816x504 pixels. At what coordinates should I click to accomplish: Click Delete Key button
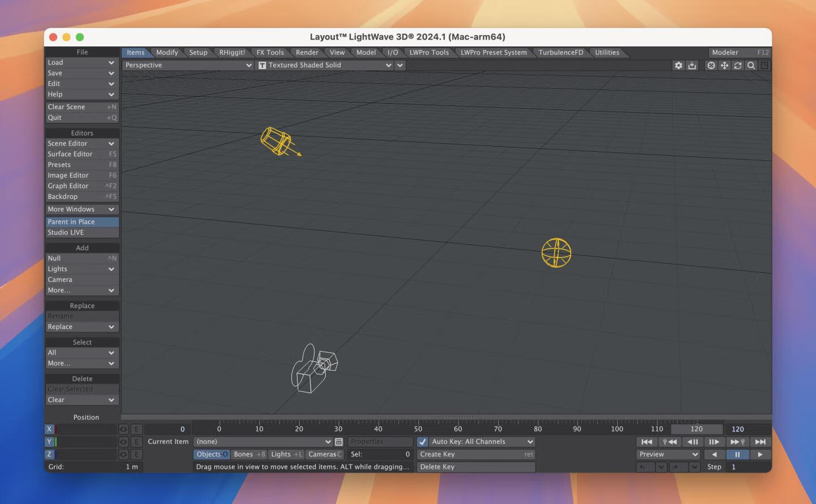tap(476, 467)
